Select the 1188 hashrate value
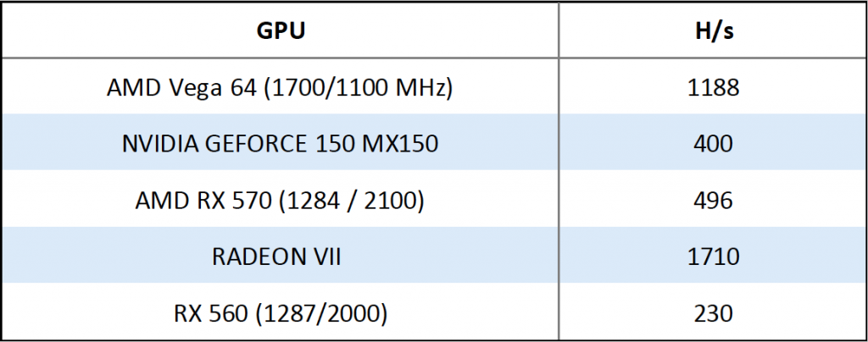The height and width of the screenshot is (342, 868). 712,87
